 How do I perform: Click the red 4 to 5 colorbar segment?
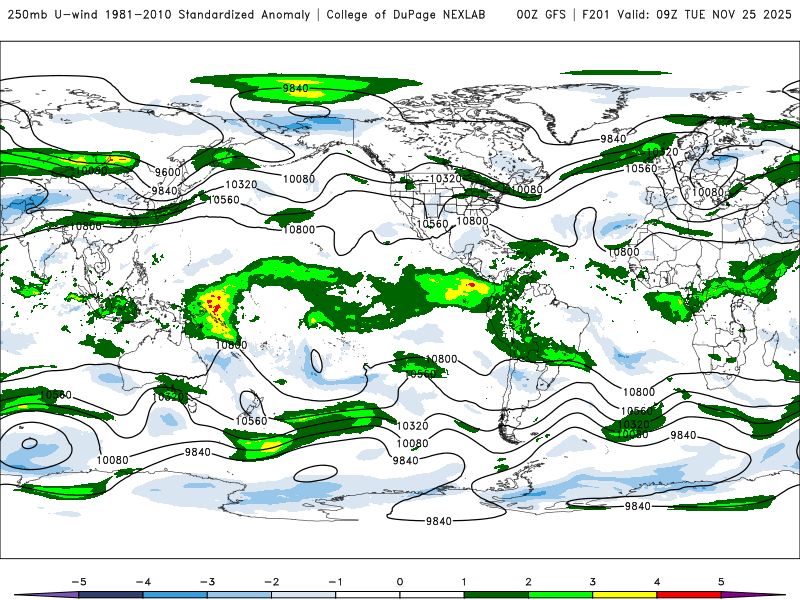689,595
